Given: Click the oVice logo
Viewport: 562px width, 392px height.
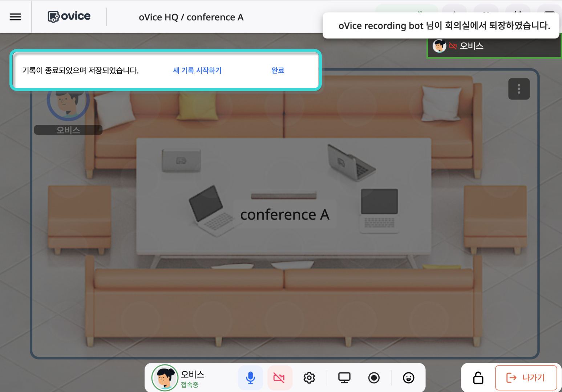Looking at the screenshot, I should (x=69, y=17).
